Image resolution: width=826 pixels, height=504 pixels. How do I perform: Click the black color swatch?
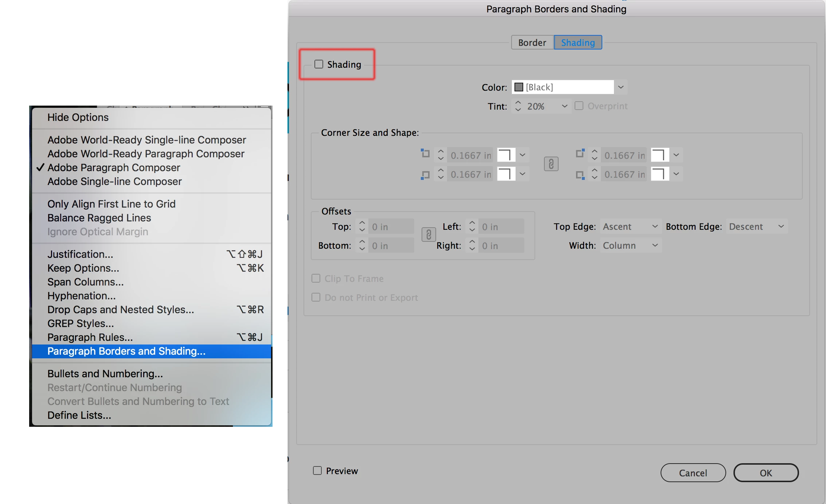click(x=519, y=87)
